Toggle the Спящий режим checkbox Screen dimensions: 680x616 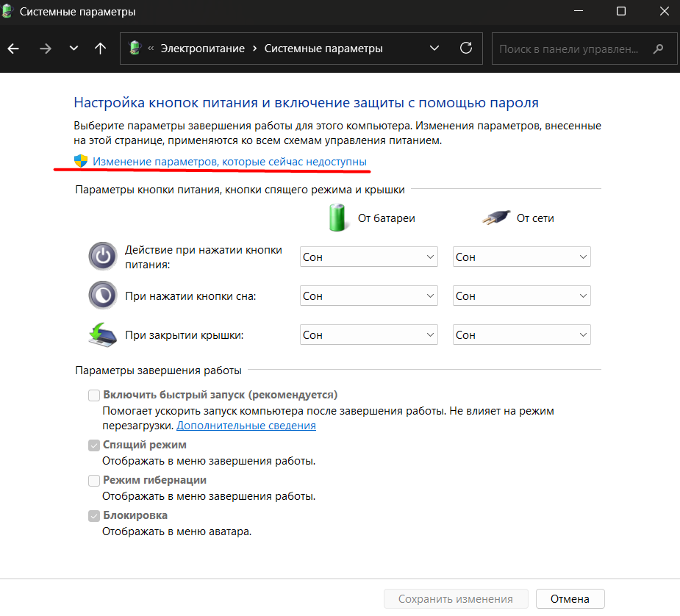click(94, 445)
